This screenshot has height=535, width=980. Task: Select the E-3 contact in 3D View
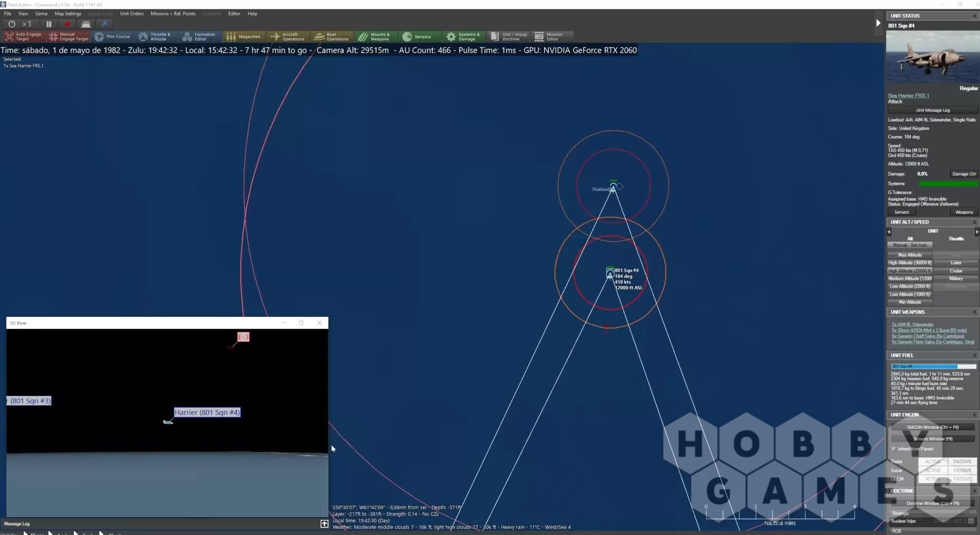point(243,337)
